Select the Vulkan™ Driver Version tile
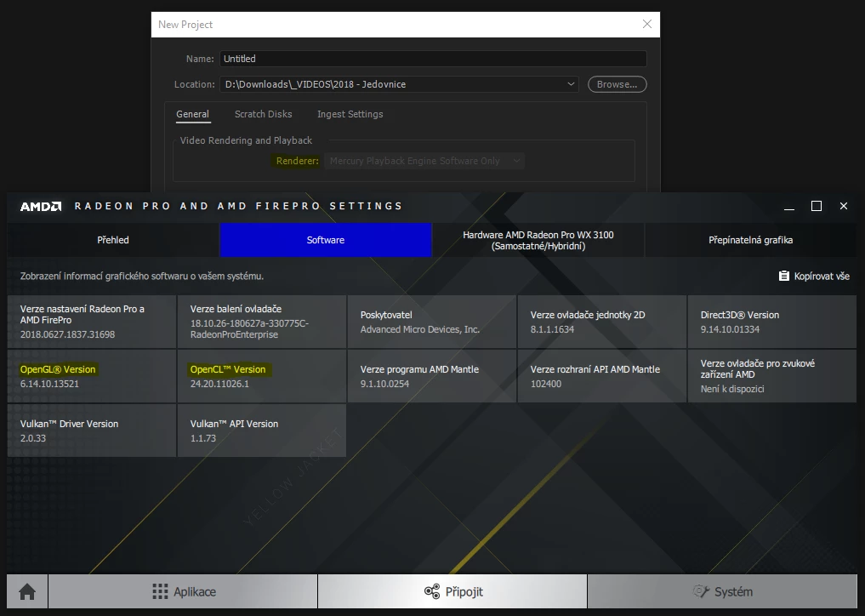This screenshot has height=616, width=865. (x=92, y=431)
